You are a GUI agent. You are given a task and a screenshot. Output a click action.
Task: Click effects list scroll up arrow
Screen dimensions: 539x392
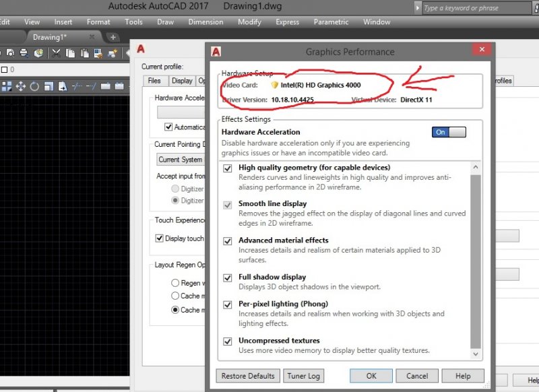476,167
